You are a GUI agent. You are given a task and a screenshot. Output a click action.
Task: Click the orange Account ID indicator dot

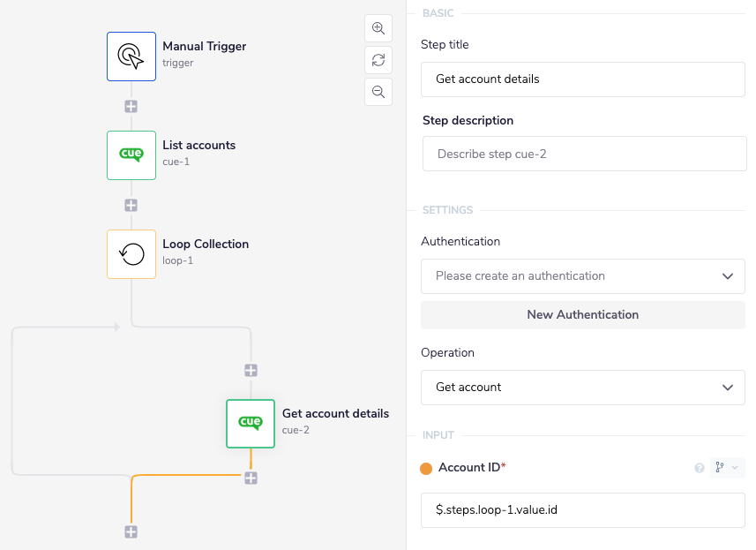click(426, 469)
